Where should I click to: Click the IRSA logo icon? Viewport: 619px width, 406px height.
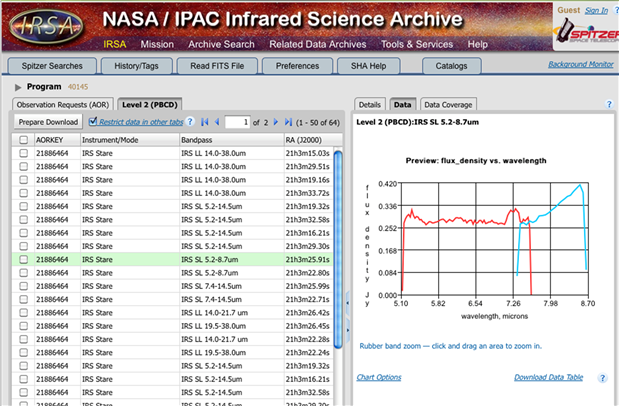(x=46, y=26)
